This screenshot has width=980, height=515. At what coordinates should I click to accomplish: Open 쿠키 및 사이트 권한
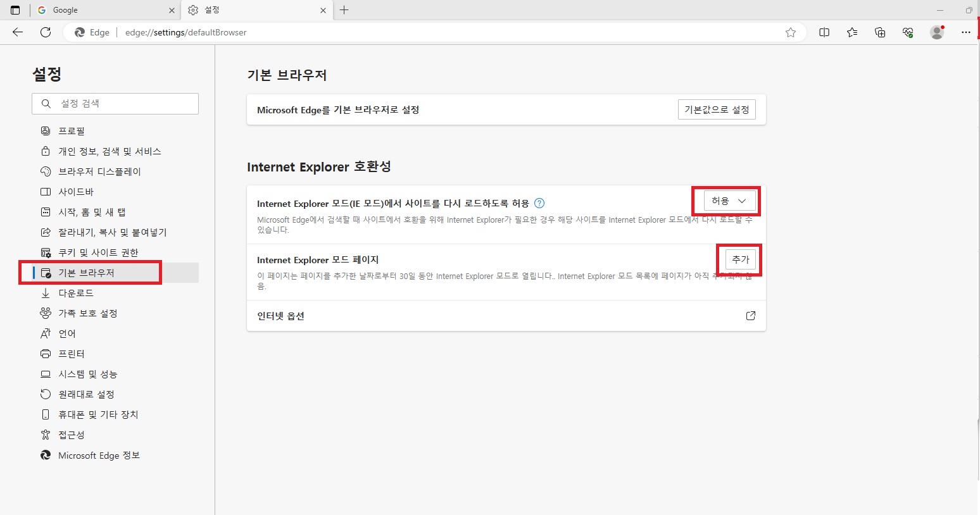[115, 252]
